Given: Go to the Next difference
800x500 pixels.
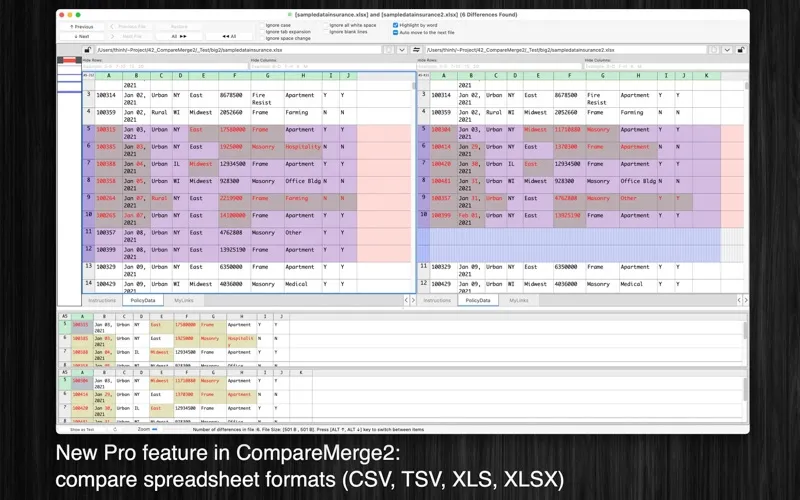Looking at the screenshot, I should [x=82, y=36].
